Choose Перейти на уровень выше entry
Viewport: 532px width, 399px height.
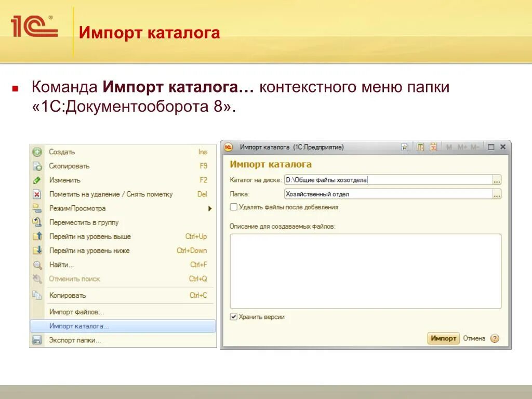(x=123, y=236)
